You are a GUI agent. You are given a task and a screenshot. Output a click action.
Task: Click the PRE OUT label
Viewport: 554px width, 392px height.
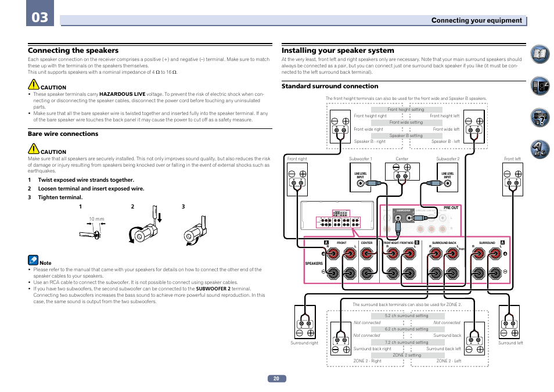[x=451, y=208]
